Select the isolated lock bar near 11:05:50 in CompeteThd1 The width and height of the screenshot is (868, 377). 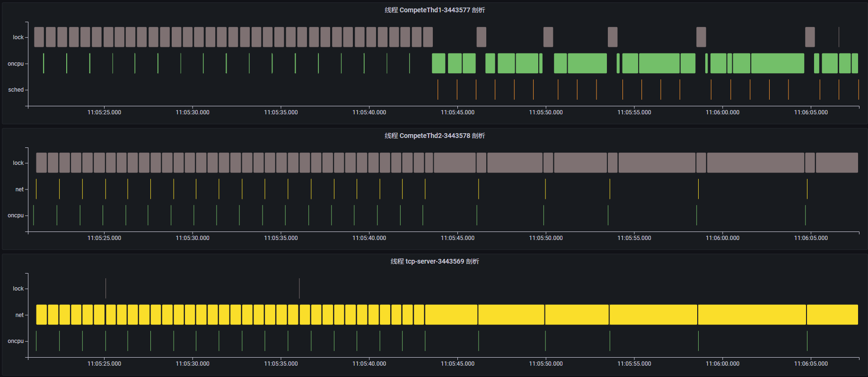click(x=548, y=37)
